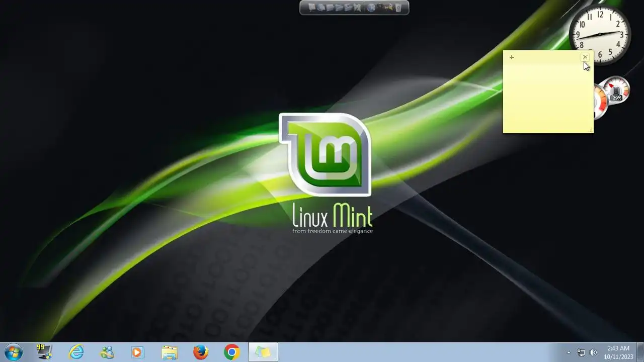Open the first monitor icon in top dock
Image resolution: width=644 pixels, height=362 pixels.
312,8
